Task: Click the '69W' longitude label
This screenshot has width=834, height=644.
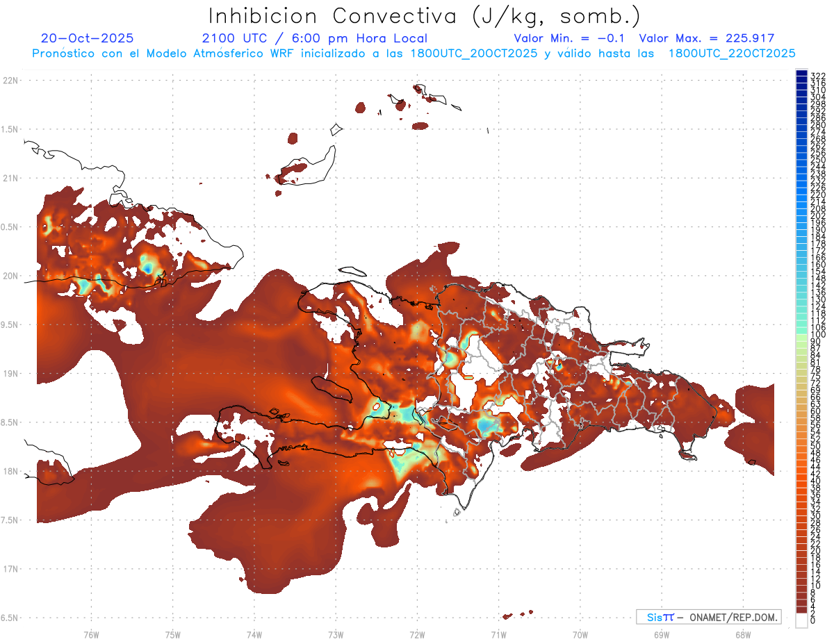Action: (662, 634)
